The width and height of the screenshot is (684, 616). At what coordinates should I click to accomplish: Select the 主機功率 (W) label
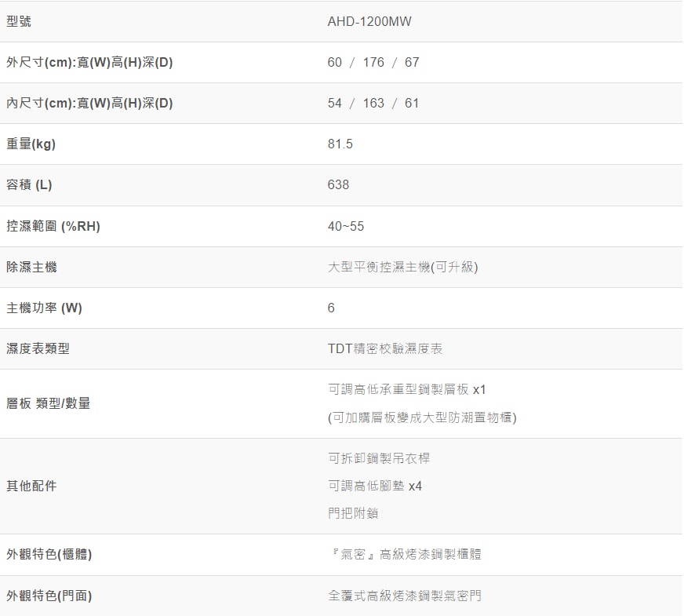pyautogui.click(x=44, y=308)
